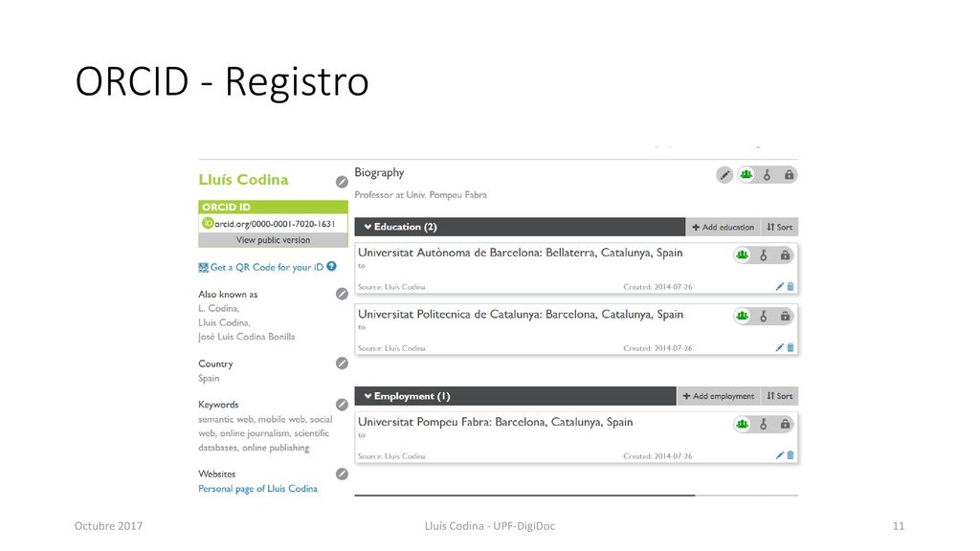Edit the Websites section

coord(342,474)
